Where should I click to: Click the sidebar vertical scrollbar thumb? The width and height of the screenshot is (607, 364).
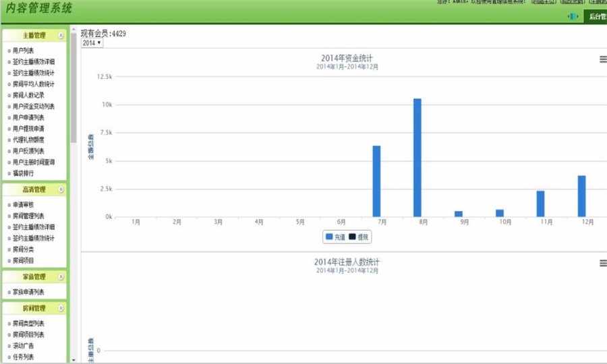tap(74, 87)
